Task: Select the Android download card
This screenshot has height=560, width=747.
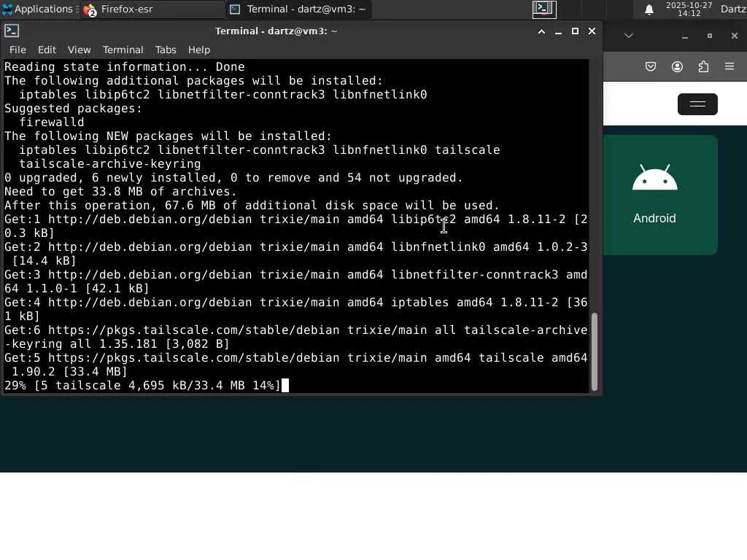Action: [660, 195]
